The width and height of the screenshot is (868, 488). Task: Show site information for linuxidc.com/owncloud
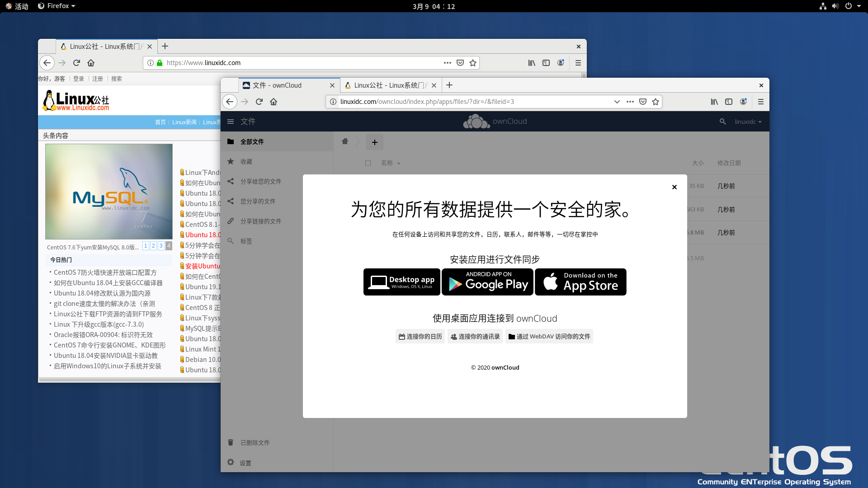click(x=333, y=102)
